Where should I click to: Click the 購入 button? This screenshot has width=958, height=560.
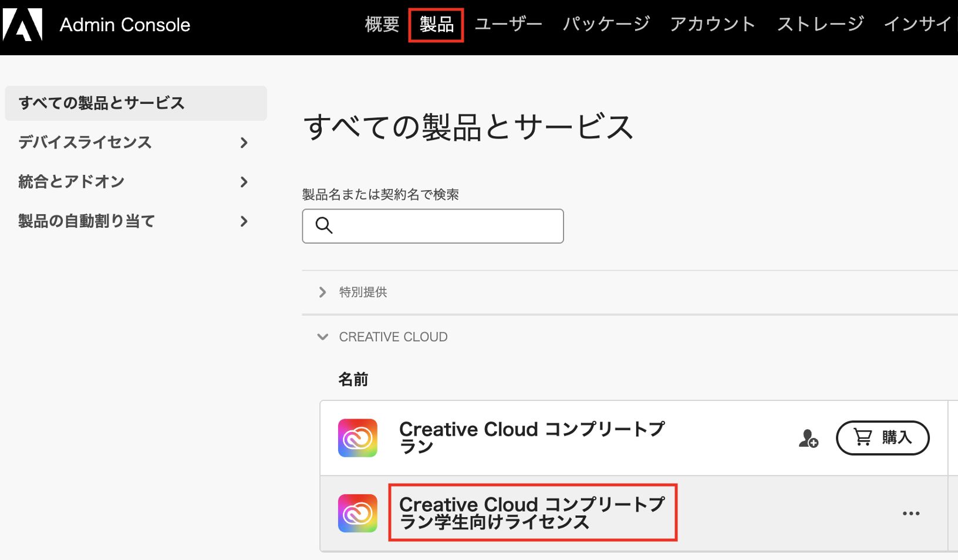[x=883, y=438]
